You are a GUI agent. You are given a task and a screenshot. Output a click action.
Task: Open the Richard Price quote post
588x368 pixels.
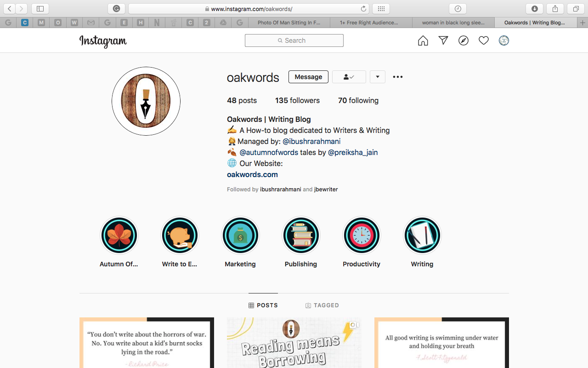[147, 343]
